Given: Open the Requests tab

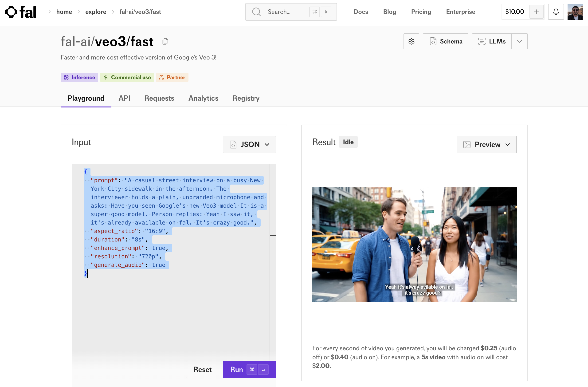Looking at the screenshot, I should (x=159, y=98).
